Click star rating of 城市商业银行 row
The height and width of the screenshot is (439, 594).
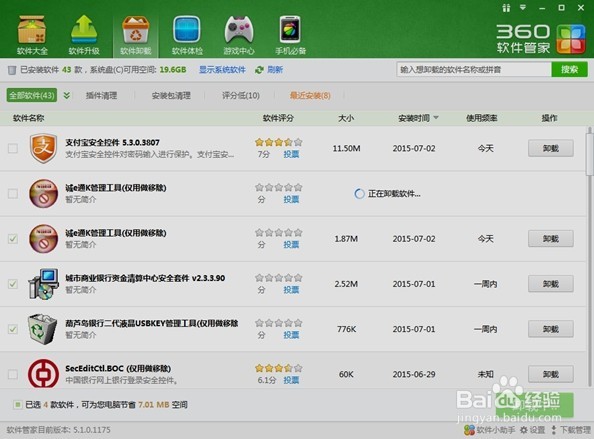tap(278, 278)
